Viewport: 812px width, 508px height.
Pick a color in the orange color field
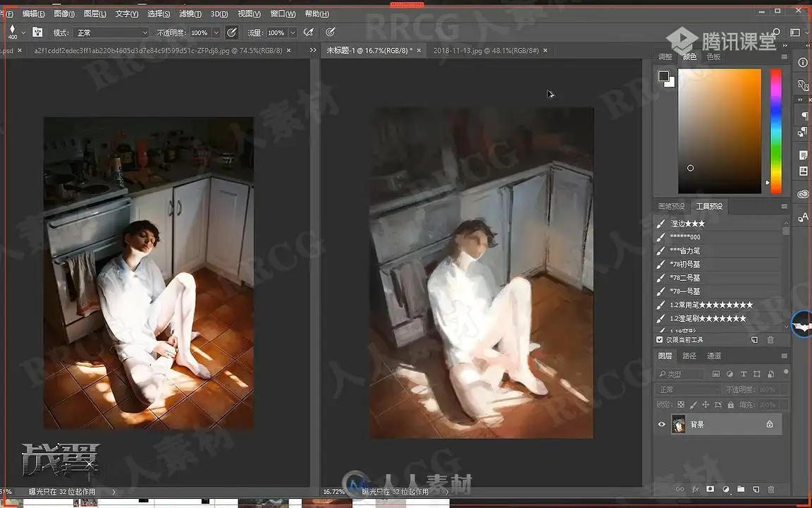[720, 131]
